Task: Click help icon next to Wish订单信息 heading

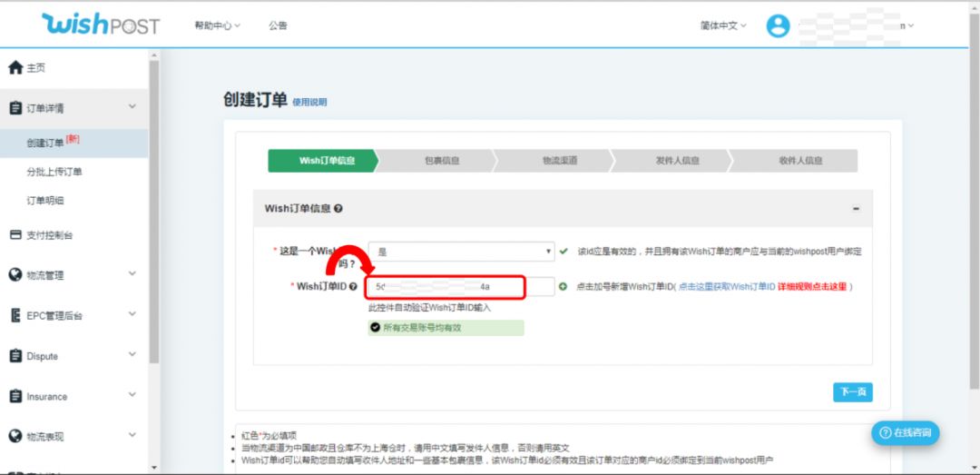Action: [338, 208]
